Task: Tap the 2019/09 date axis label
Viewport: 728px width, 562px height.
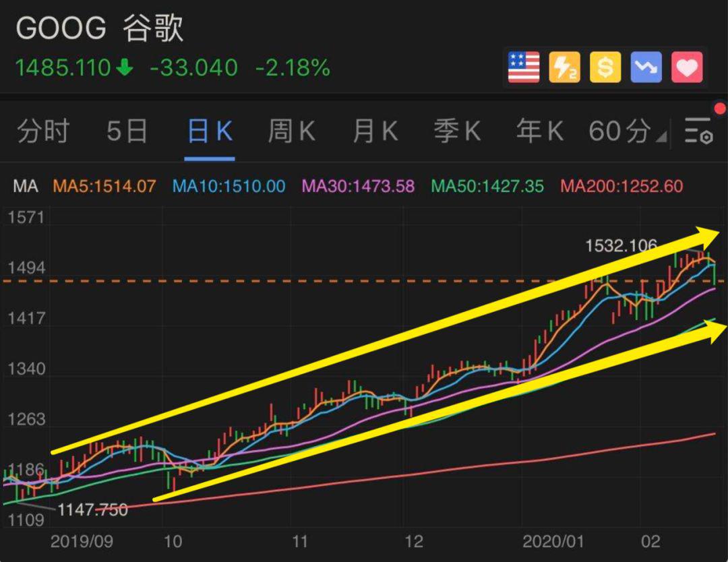Action: pyautogui.click(x=82, y=542)
